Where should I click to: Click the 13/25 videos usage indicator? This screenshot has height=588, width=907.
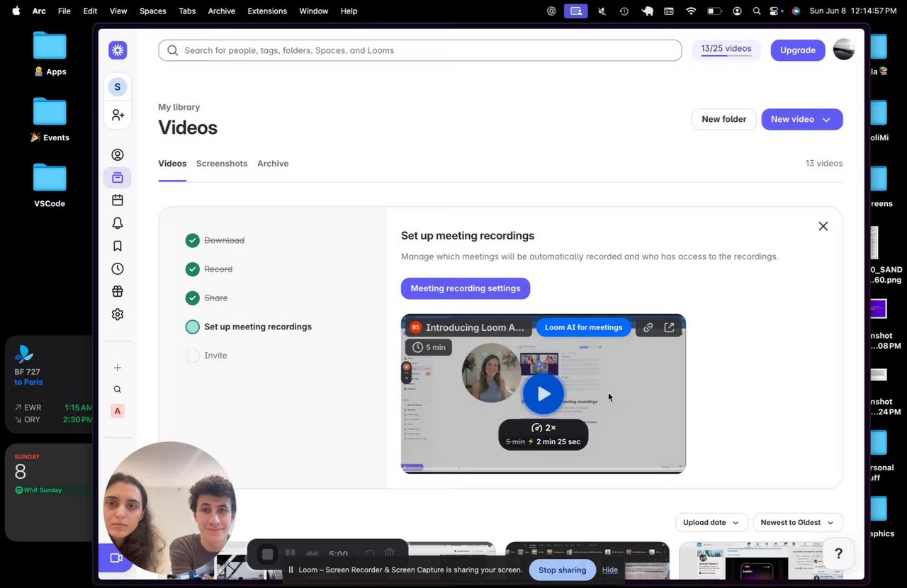pos(726,50)
